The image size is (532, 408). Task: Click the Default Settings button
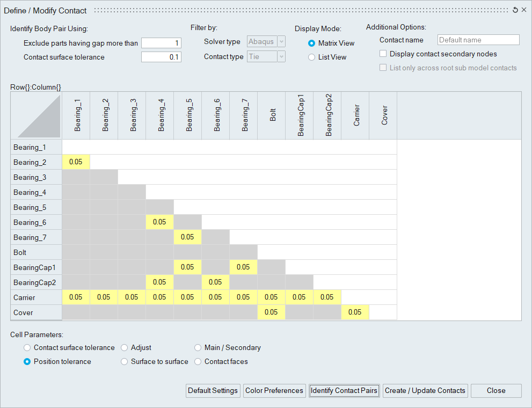click(x=213, y=391)
